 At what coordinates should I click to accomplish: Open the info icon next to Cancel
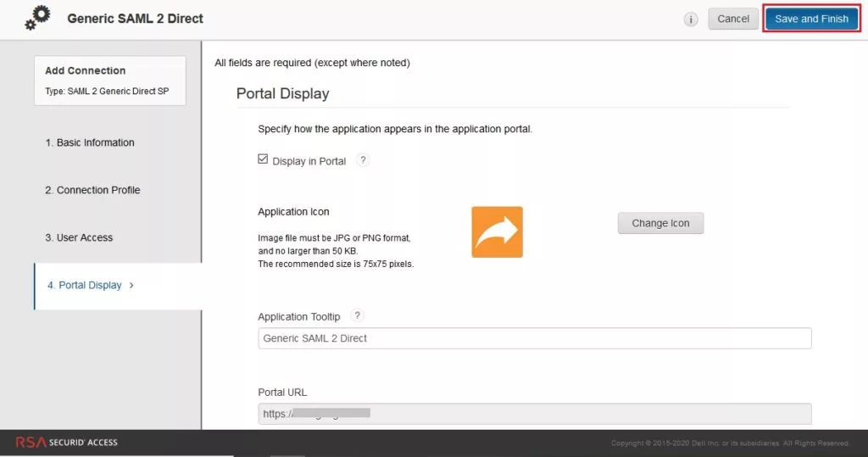(690, 20)
